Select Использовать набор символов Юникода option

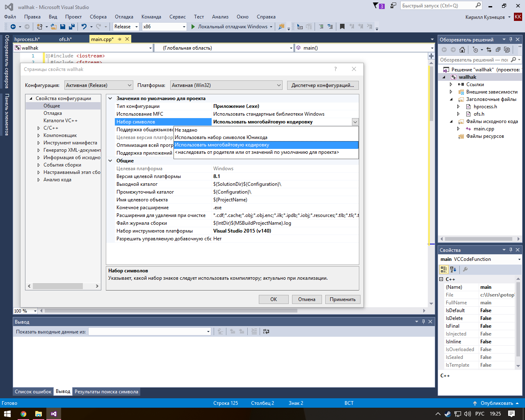coord(266,137)
